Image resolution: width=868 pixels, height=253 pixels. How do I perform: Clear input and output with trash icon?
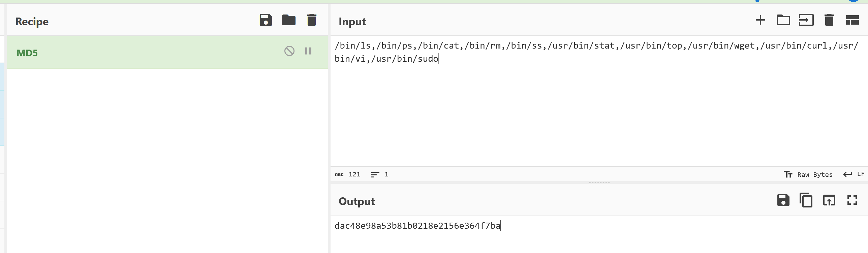pos(829,20)
